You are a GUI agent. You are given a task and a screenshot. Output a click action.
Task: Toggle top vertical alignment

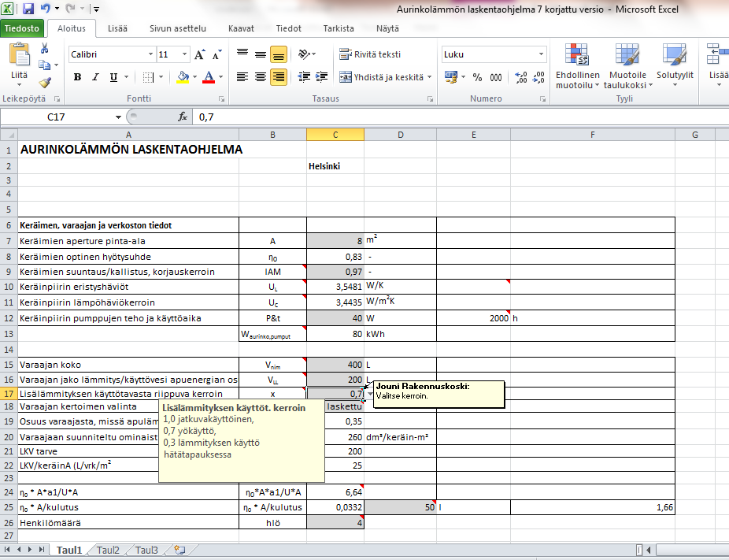click(x=242, y=54)
